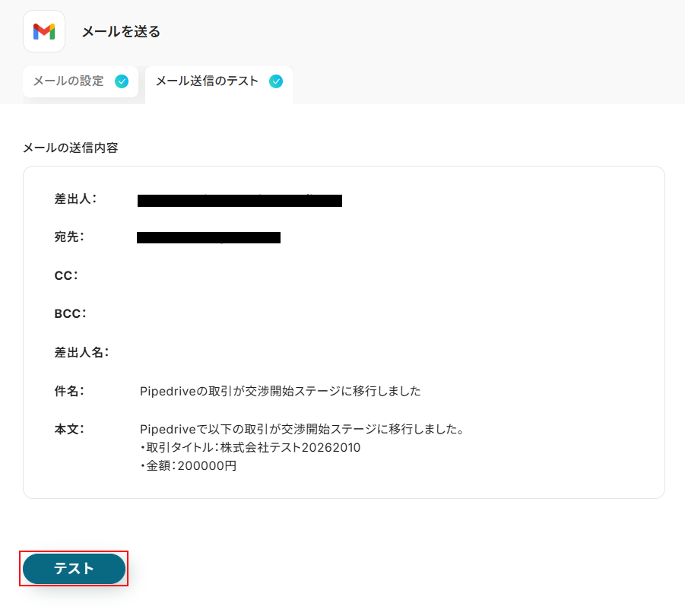Image resolution: width=685 pixels, height=616 pixels.
Task: Select the 宛先: label
Action: point(69,237)
